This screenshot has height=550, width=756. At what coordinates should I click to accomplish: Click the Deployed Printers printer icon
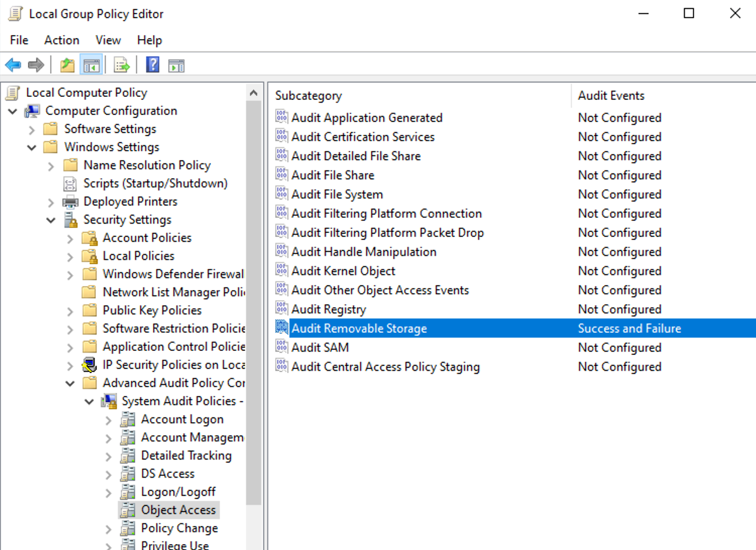tap(70, 202)
